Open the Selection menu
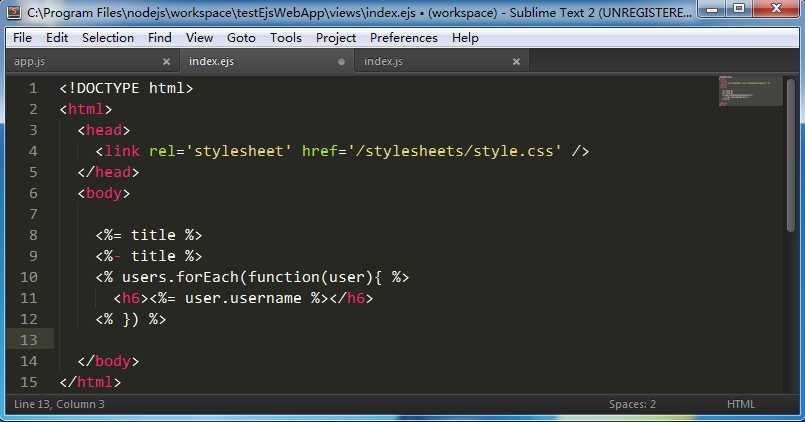The image size is (805, 422). click(108, 38)
